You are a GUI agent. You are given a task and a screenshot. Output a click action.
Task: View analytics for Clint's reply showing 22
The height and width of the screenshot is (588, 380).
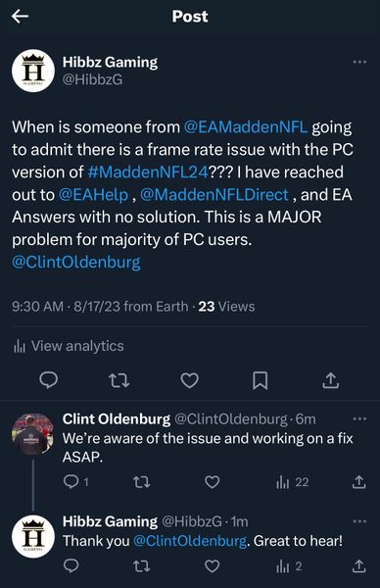292,482
